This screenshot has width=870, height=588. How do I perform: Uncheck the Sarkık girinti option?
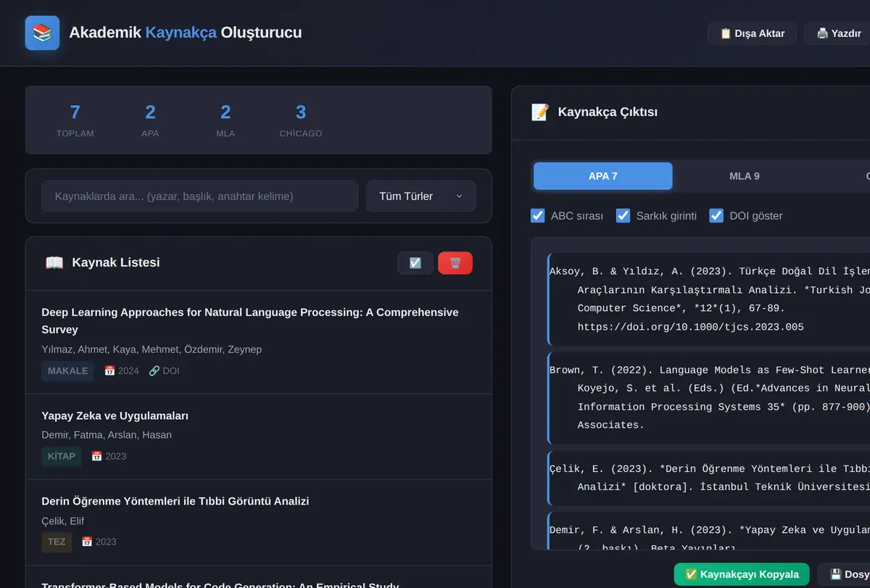click(623, 215)
